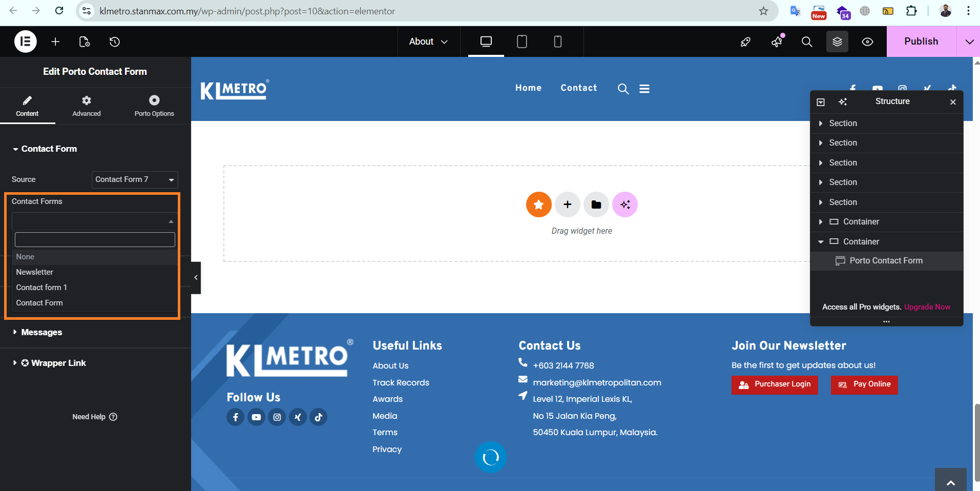Select Newsletter from Contact Forms list
The height and width of the screenshot is (491, 980).
[x=35, y=272]
